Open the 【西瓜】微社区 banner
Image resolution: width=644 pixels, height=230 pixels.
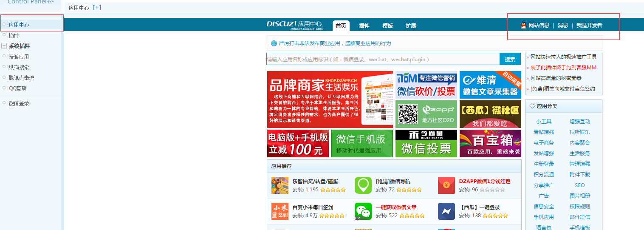point(490,114)
